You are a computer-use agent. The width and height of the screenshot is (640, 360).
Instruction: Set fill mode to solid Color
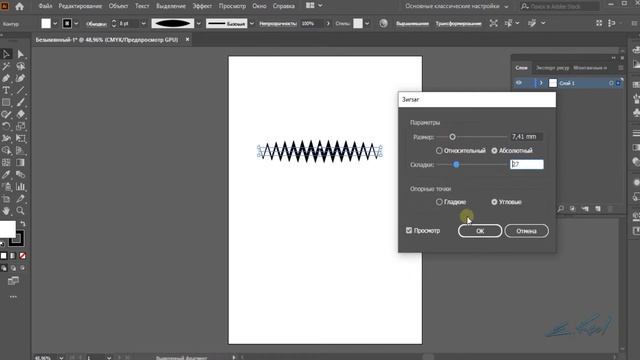(x=4, y=256)
